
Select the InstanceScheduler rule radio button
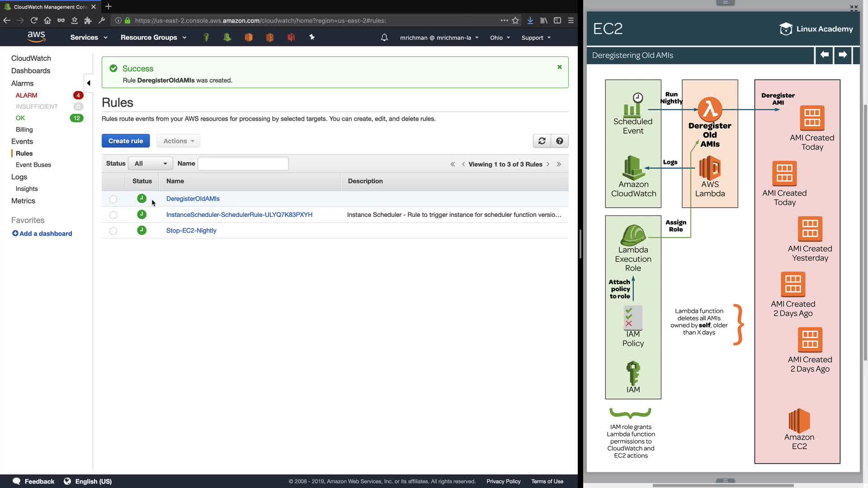pos(113,215)
